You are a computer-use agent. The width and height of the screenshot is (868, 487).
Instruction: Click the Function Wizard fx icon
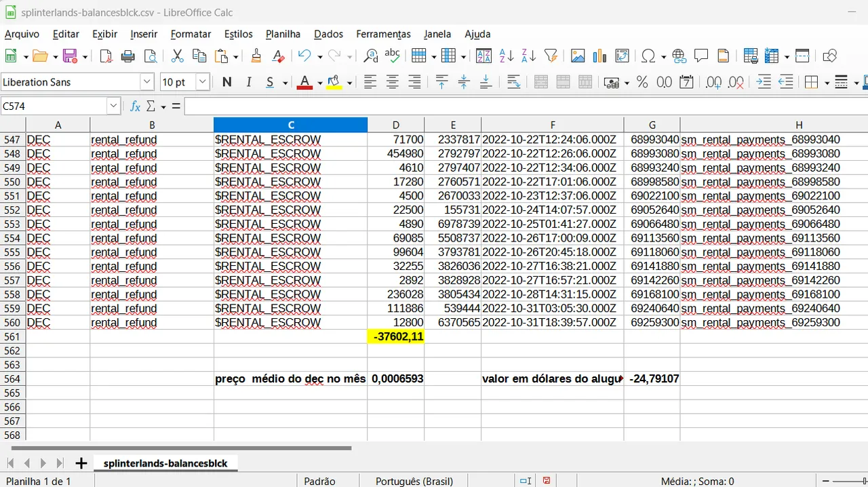[x=135, y=106]
